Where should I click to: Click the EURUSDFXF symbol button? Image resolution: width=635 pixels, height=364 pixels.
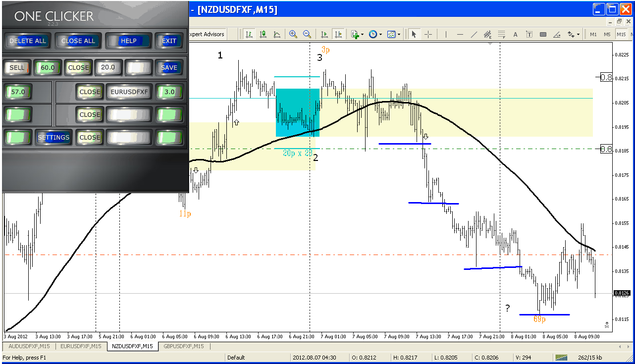129,92
